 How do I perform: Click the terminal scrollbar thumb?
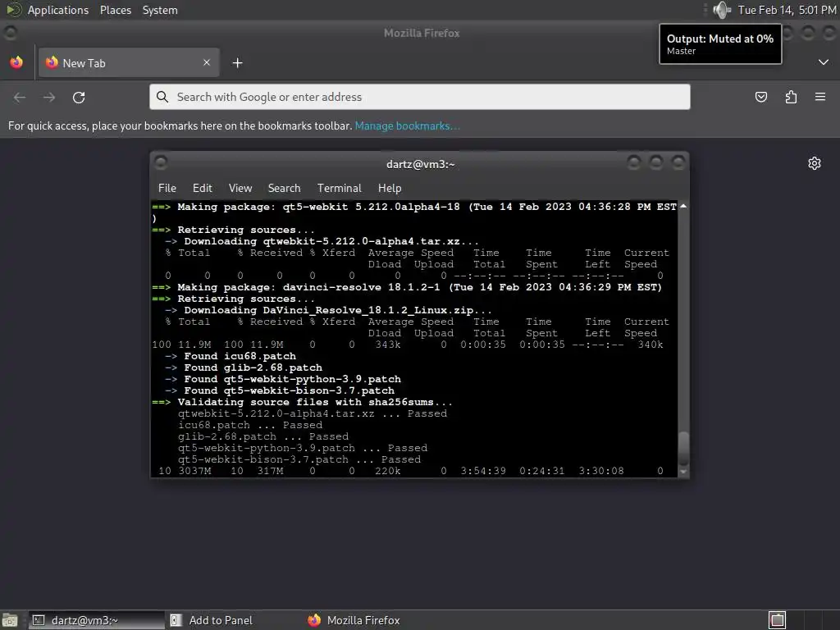pos(683,449)
